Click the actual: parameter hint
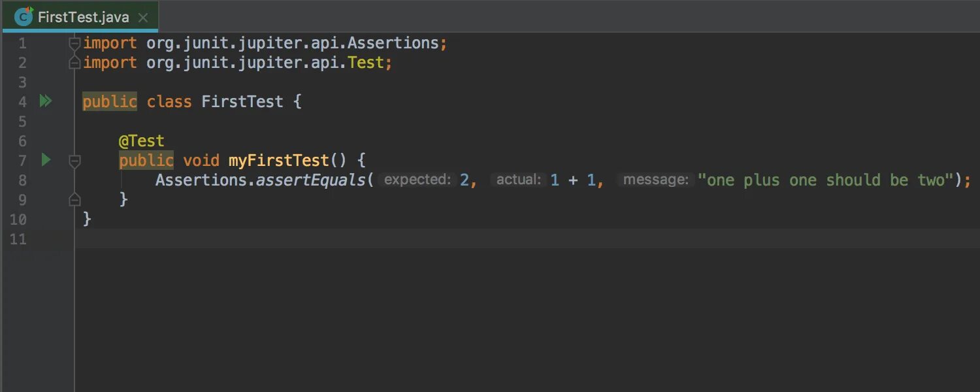This screenshot has width=980, height=392. tap(517, 180)
